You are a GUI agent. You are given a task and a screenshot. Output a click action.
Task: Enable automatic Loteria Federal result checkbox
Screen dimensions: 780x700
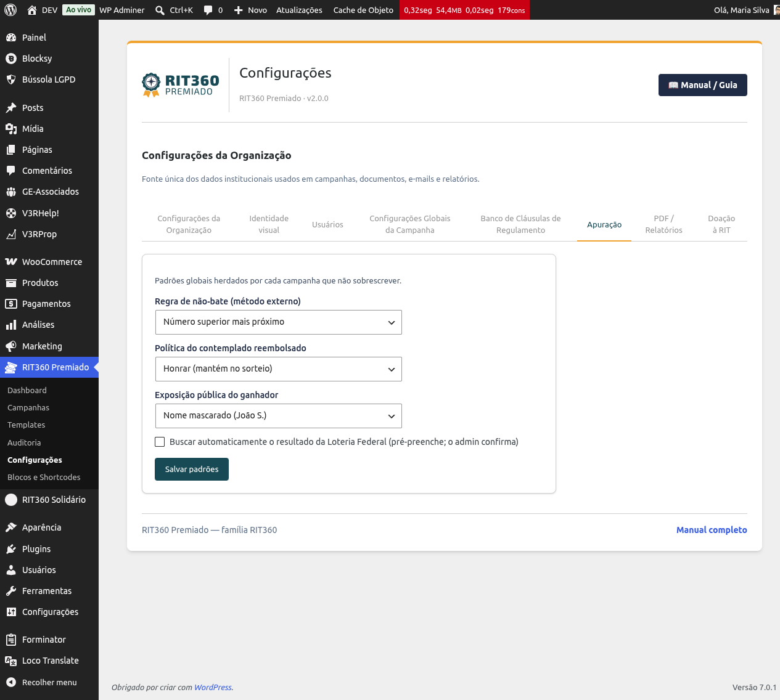click(x=160, y=442)
